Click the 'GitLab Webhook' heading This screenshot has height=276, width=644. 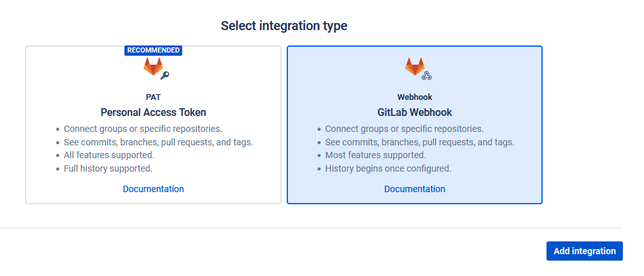point(415,112)
